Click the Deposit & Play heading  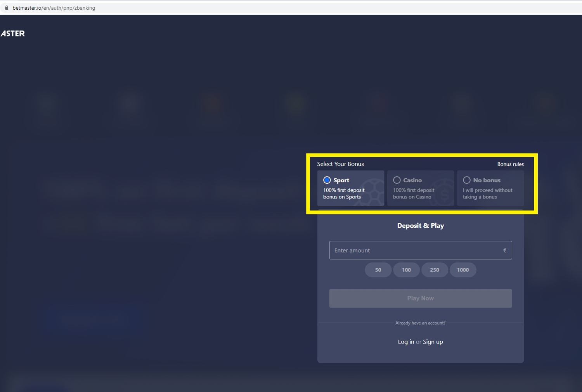tap(420, 226)
